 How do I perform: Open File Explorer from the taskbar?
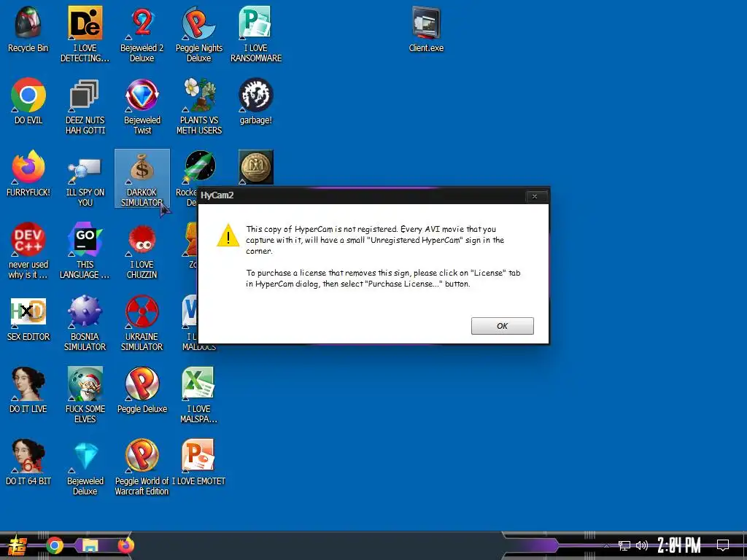pyautogui.click(x=90, y=545)
